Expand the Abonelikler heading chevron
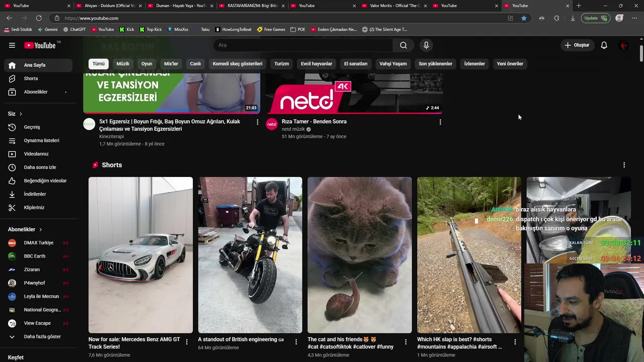The width and height of the screenshot is (644, 362). (x=41, y=229)
